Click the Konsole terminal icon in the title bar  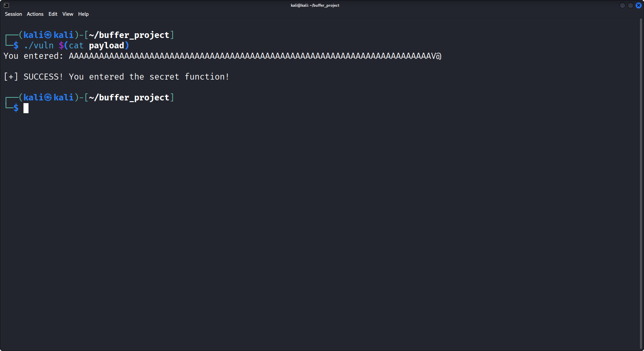click(6, 5)
